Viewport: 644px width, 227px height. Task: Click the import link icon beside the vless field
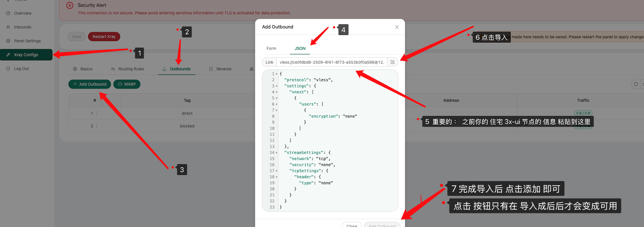click(x=392, y=62)
